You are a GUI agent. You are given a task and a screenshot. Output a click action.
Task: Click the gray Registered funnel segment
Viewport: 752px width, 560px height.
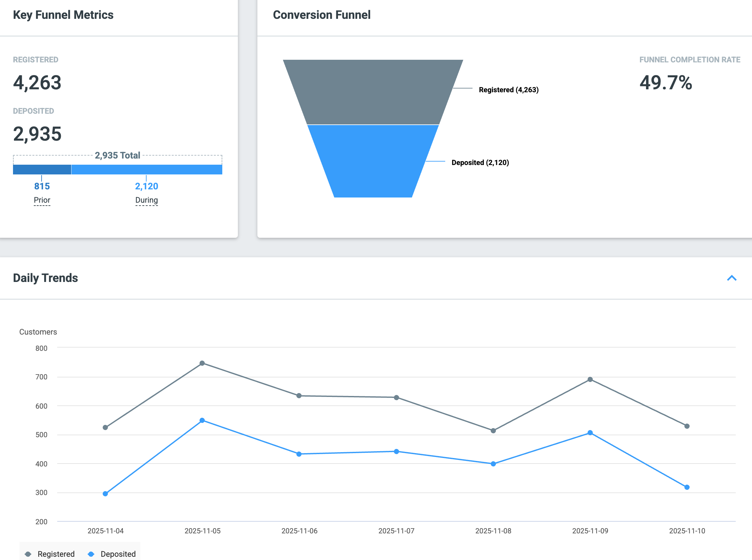(373, 92)
